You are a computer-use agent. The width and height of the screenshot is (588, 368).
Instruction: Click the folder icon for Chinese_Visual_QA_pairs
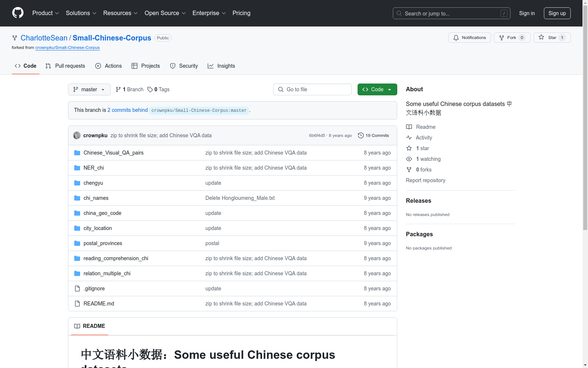pyautogui.click(x=77, y=153)
